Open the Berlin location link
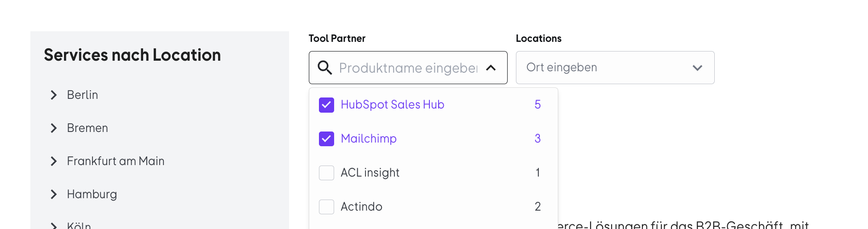 (x=82, y=95)
